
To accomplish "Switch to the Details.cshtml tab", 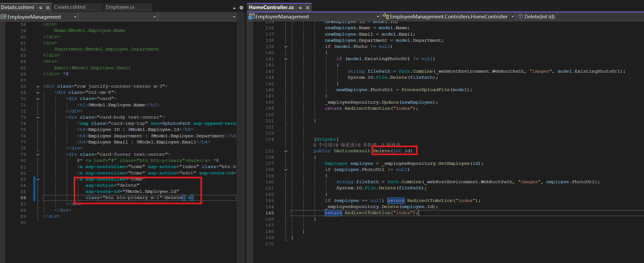I will click(x=18, y=7).
